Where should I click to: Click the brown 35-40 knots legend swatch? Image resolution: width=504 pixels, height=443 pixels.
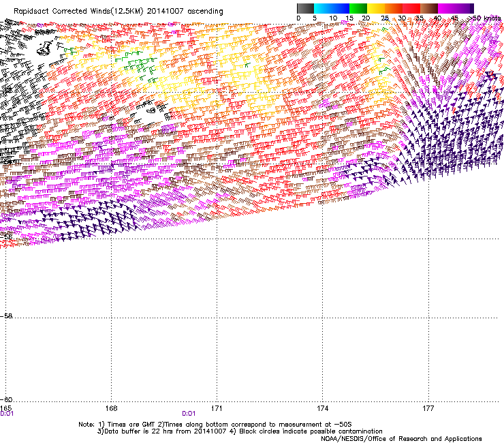[x=429, y=8]
